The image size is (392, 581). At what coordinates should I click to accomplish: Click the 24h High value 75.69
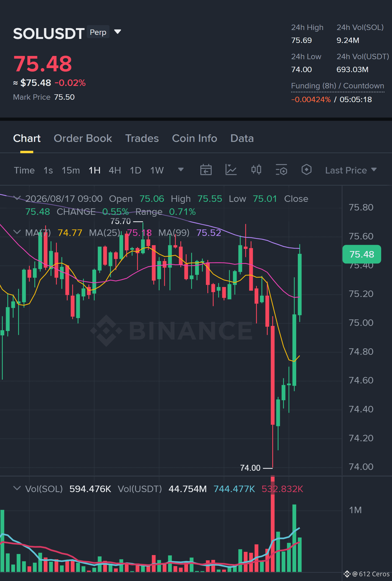(x=301, y=40)
